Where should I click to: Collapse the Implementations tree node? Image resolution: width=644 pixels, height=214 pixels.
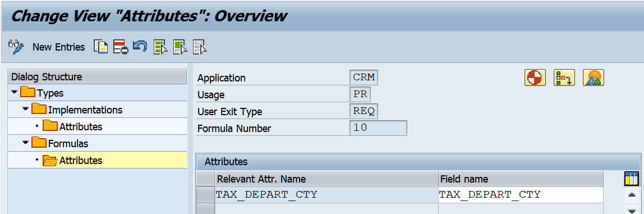click(26, 110)
